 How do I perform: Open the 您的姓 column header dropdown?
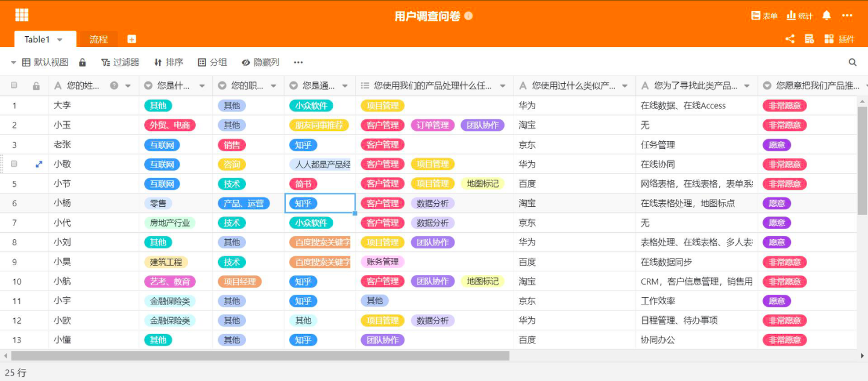128,86
